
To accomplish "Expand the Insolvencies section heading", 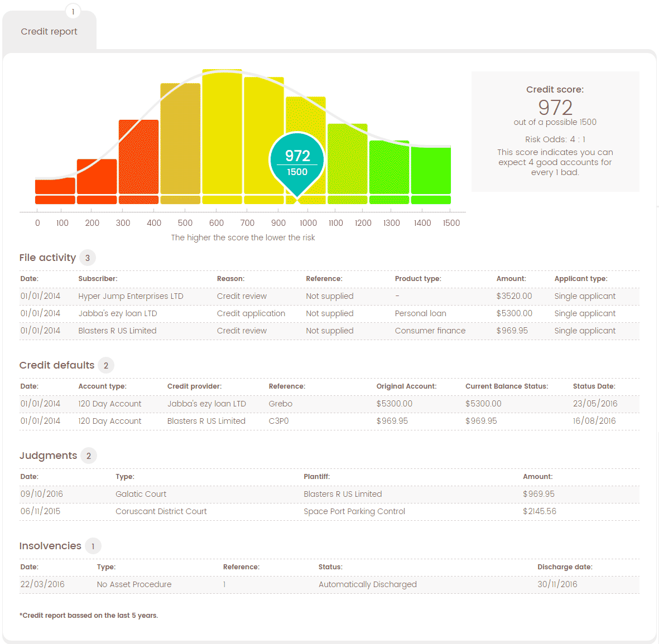I will [50, 546].
